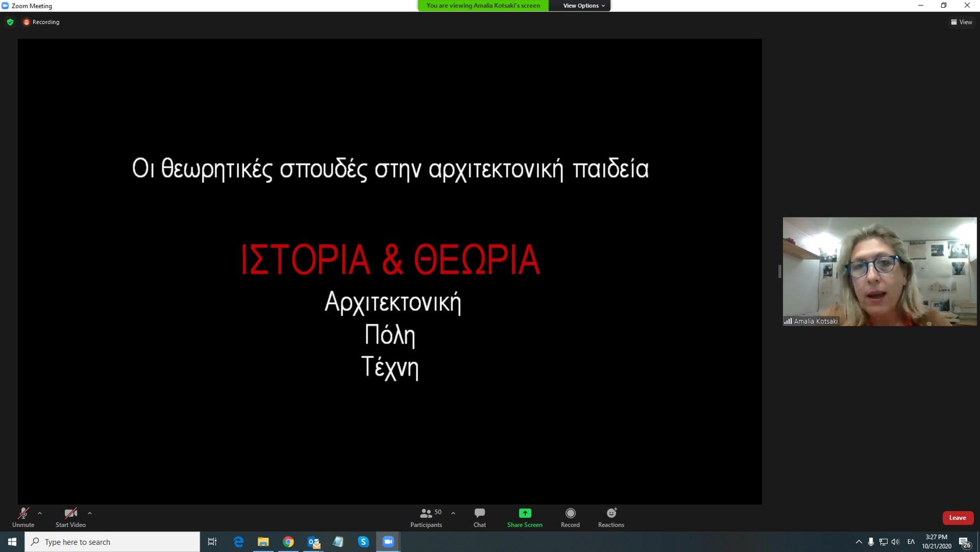
Task: Click the panel divider handle beside video
Action: 780,271
